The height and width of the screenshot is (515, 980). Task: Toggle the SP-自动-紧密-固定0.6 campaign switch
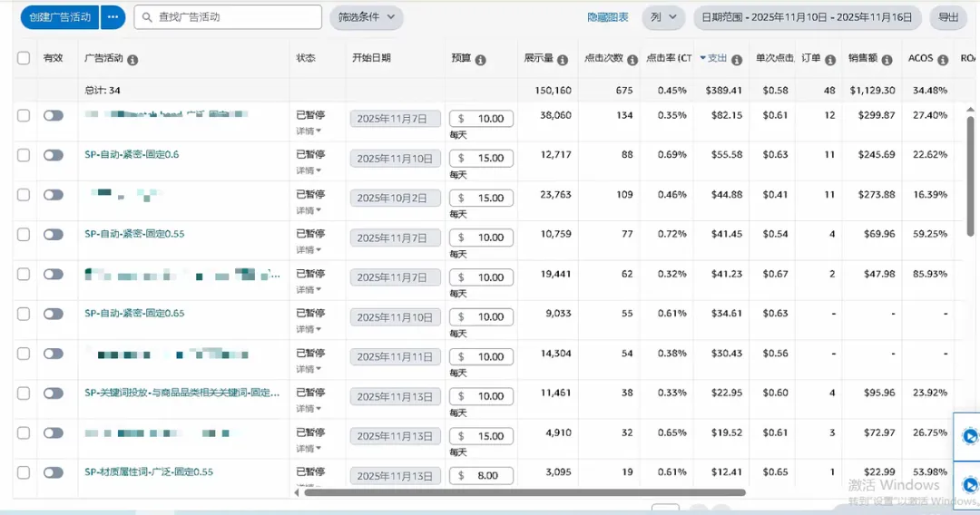point(54,155)
